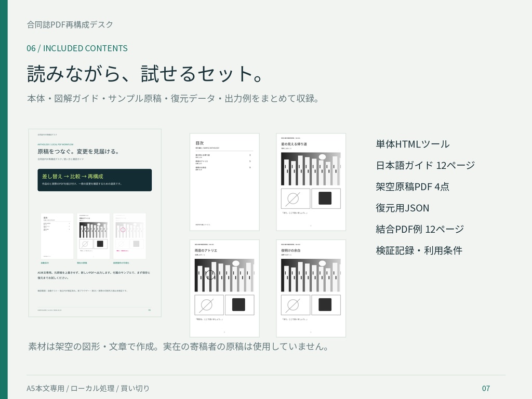Image resolution: width=532 pixels, height=399 pixels.
Task: Click the 架空原稿PDF 4点 list item
Action: point(412,187)
